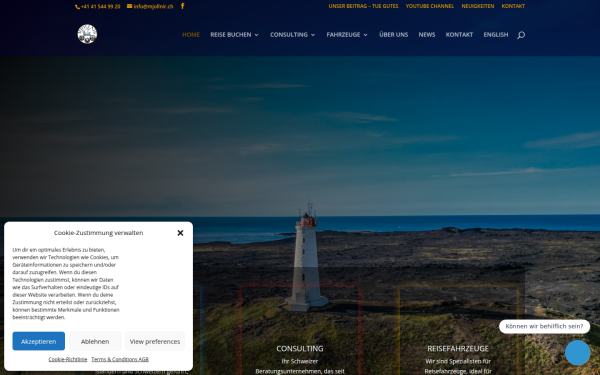Expand the Reise Buchen dropdown menu

(x=235, y=34)
